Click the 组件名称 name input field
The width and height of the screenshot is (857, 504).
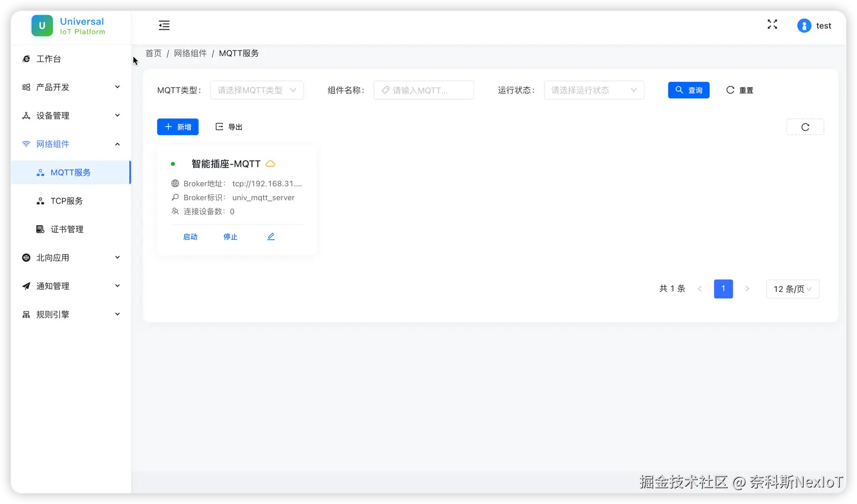(423, 89)
